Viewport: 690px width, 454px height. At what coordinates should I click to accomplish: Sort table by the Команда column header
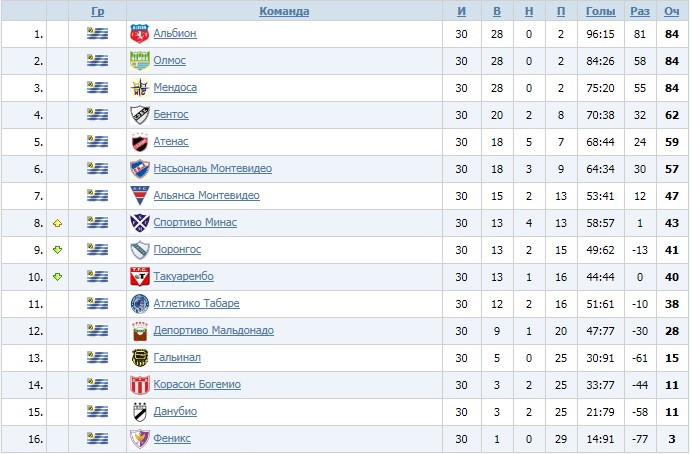pyautogui.click(x=284, y=12)
